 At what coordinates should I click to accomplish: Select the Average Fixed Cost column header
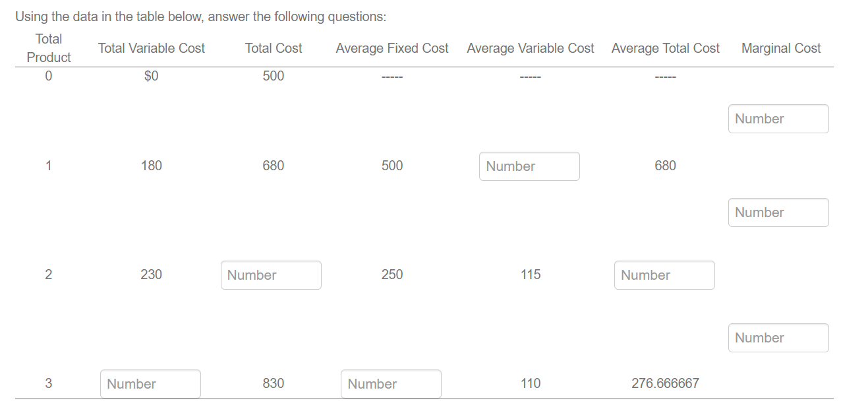click(391, 48)
